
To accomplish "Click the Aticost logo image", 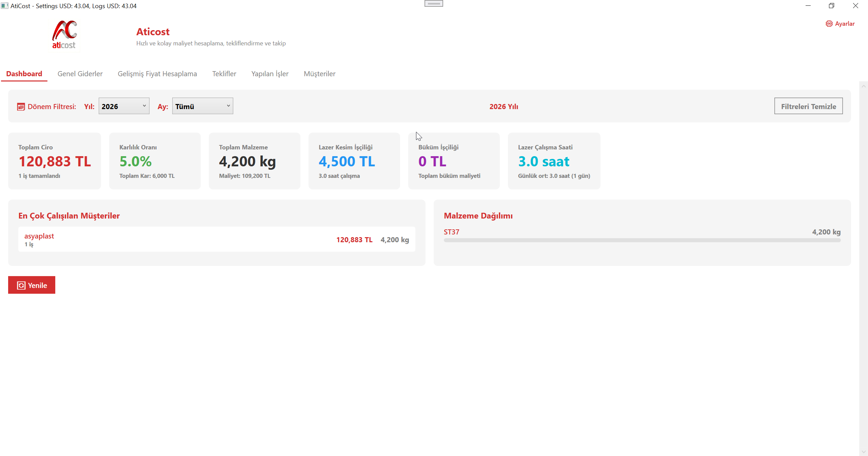I will click(x=64, y=35).
